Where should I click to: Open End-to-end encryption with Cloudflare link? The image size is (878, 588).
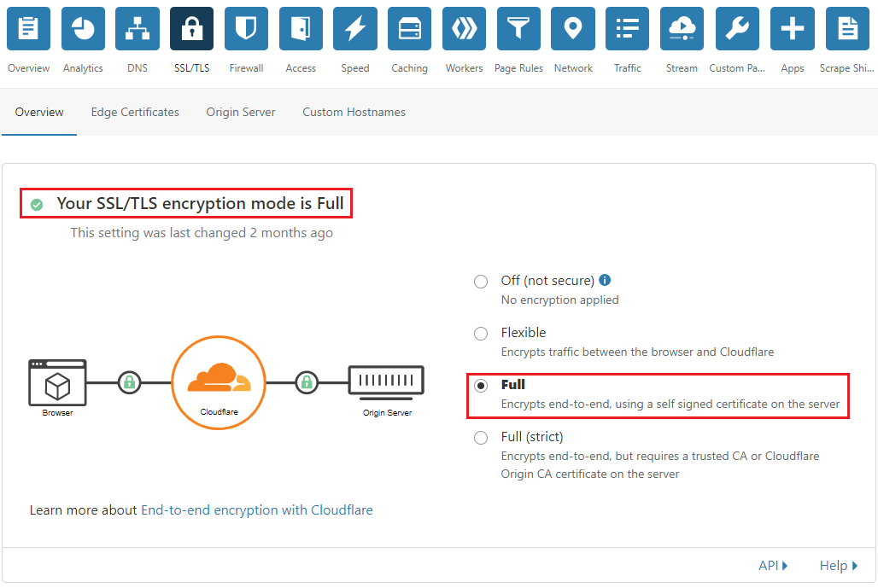(257, 510)
